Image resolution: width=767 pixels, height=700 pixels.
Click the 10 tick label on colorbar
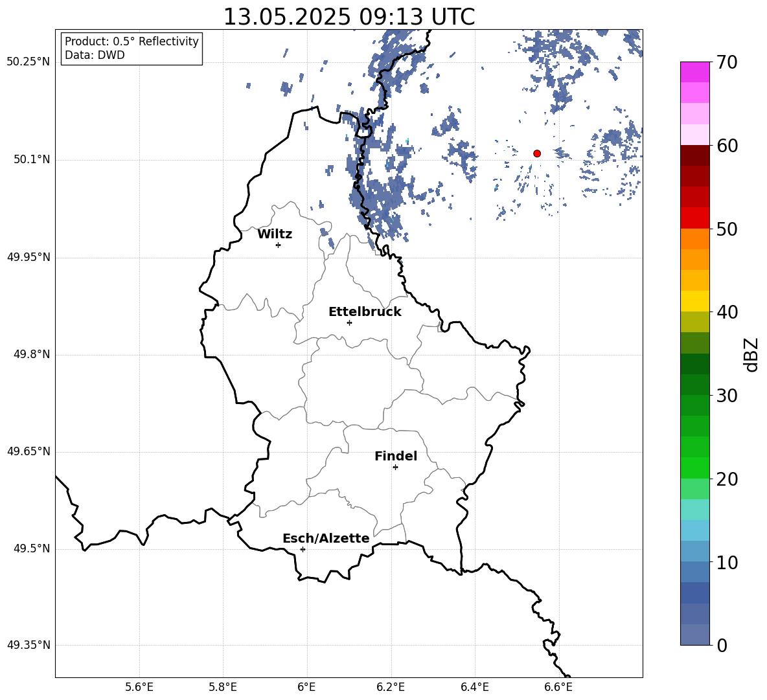pyautogui.click(x=727, y=562)
